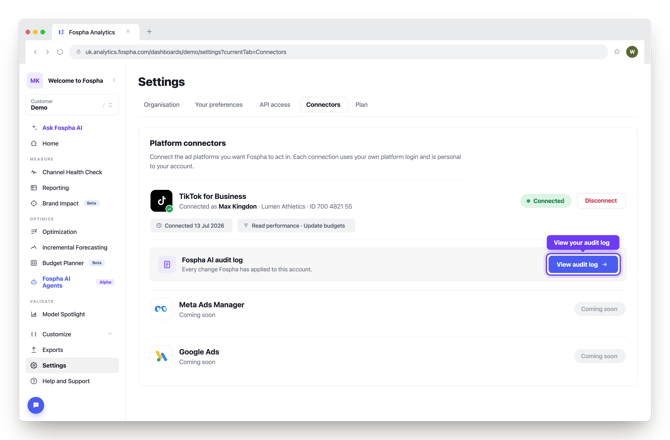Open the API access tab
The width and height of the screenshot is (670, 440).
tap(275, 105)
